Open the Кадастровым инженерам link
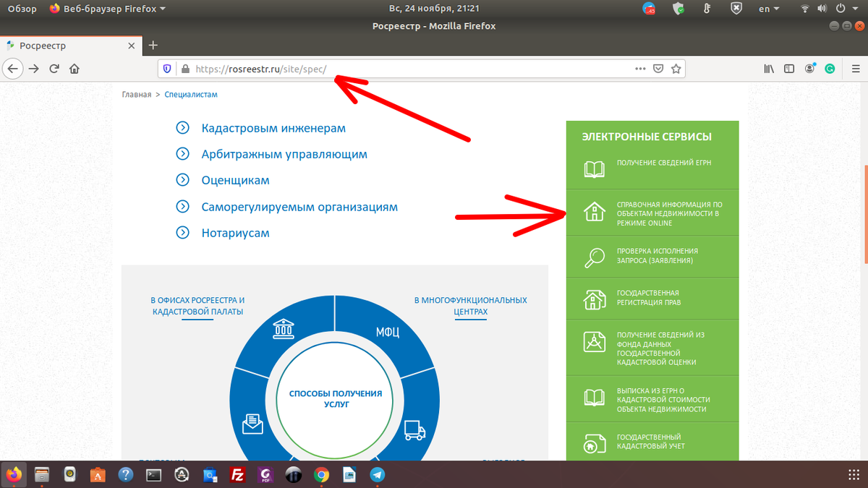Image resolution: width=868 pixels, height=488 pixels. [273, 129]
